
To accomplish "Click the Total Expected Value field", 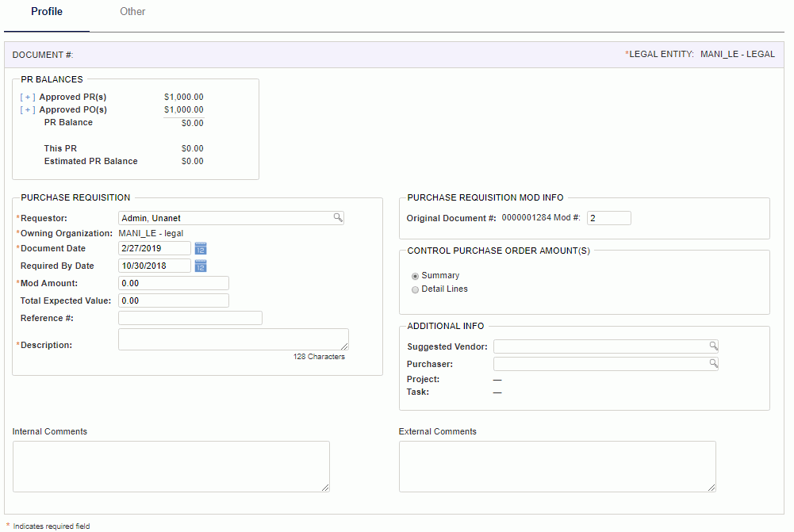I will coord(174,300).
